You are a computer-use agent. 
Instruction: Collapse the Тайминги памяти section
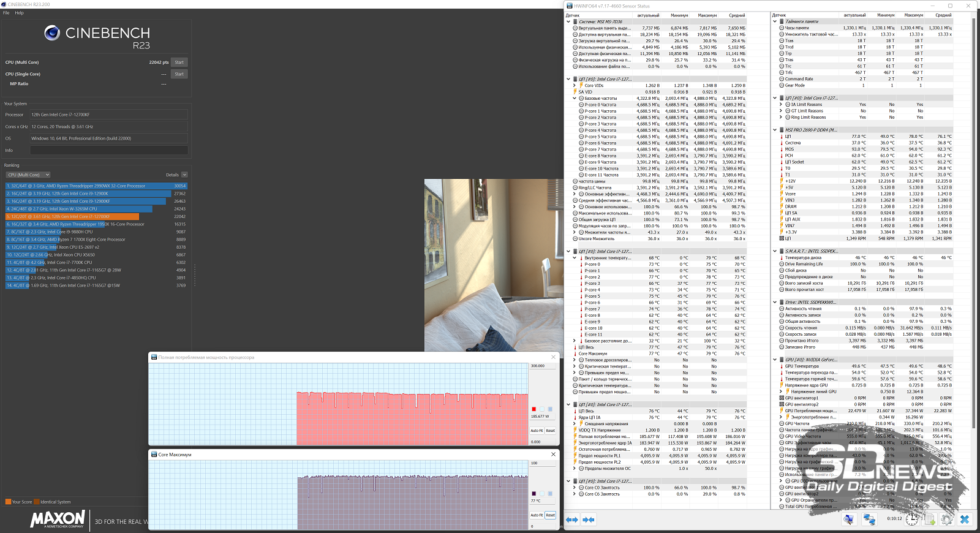click(x=774, y=21)
